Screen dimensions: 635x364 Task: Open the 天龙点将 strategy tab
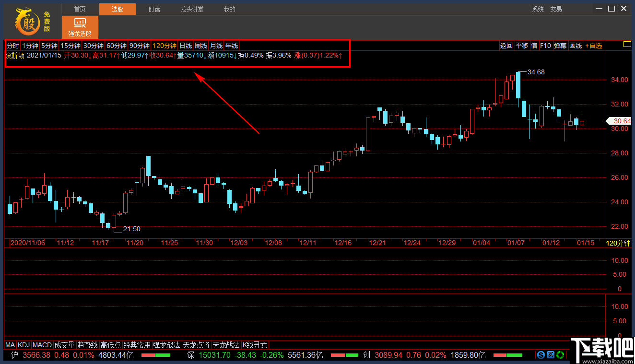(197, 345)
